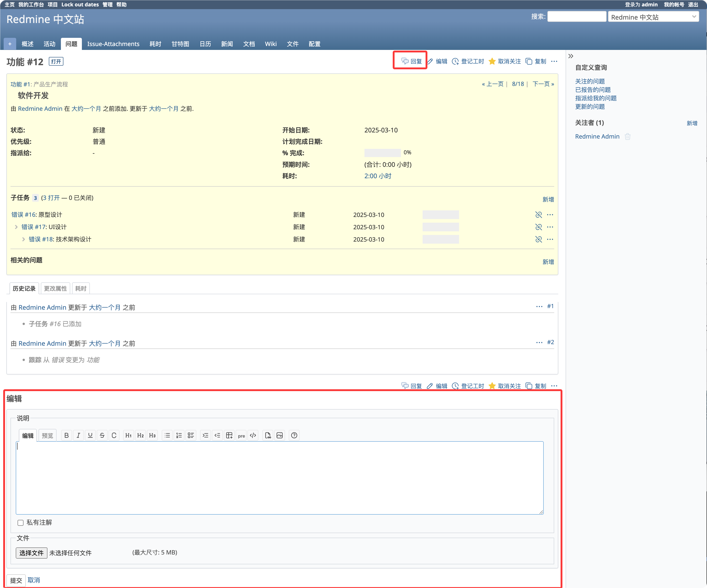Click progress bar of subtask #16
The width and height of the screenshot is (707, 588).
(441, 215)
